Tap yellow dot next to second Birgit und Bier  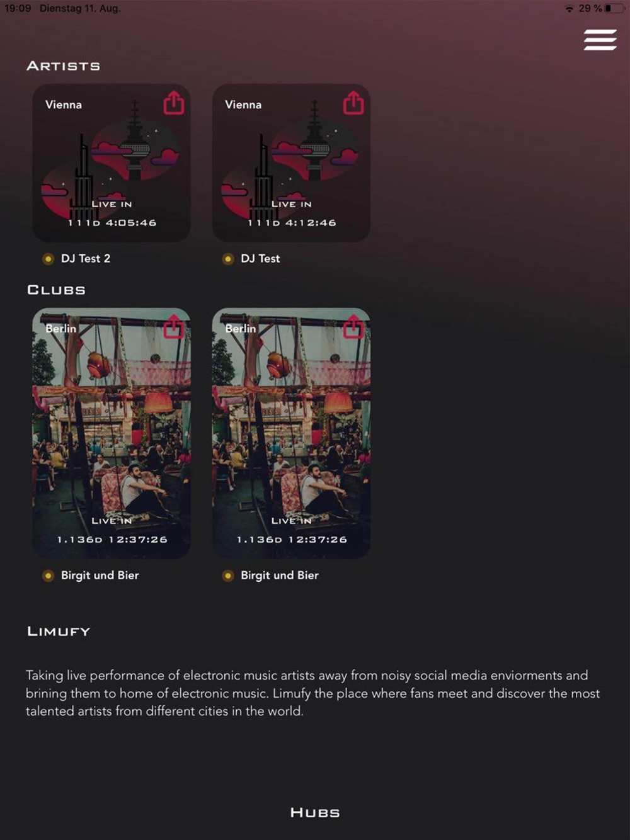coord(228,576)
